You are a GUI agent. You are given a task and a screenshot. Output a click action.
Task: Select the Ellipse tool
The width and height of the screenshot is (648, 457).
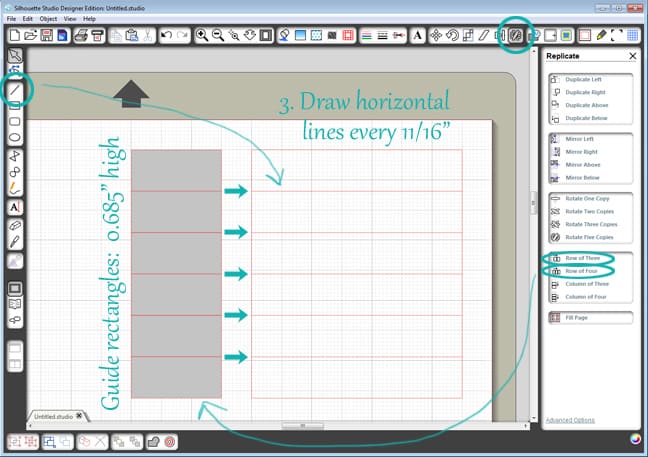click(15, 138)
